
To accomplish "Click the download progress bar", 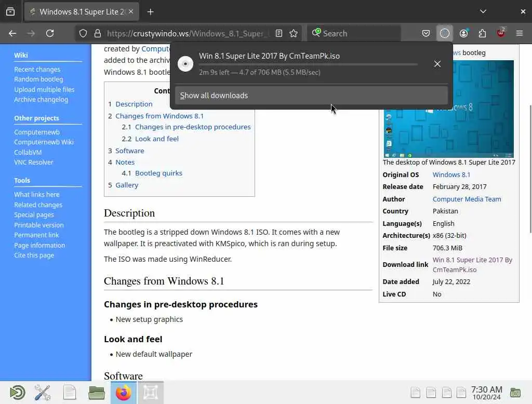I will [x=308, y=64].
